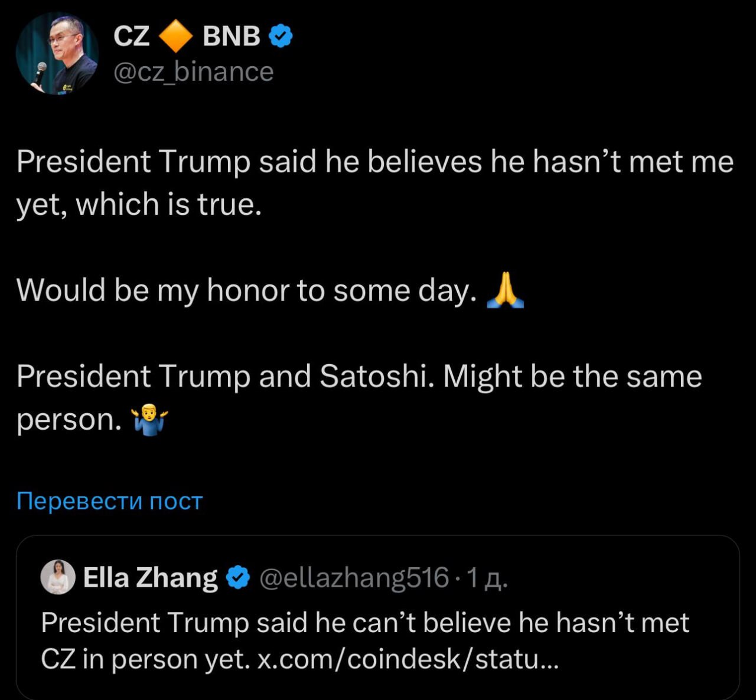Click the shrugging person emoji
The image size is (756, 700).
(x=150, y=420)
